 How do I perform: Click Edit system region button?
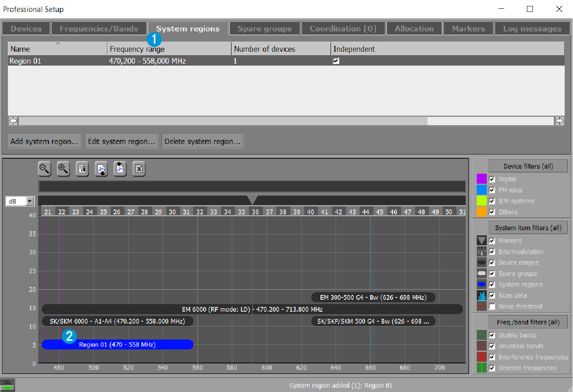[x=122, y=141]
